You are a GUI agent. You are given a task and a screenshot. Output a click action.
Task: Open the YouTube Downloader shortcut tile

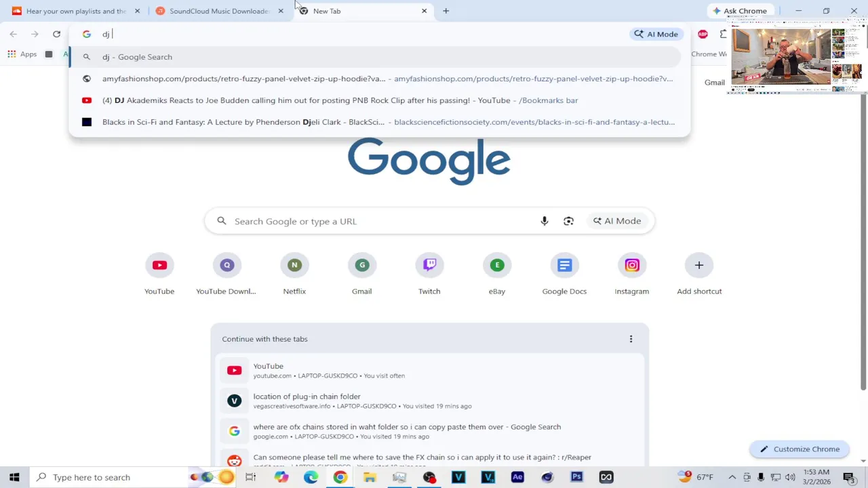226,274
